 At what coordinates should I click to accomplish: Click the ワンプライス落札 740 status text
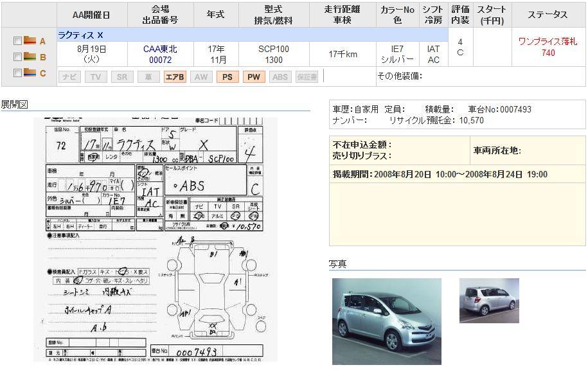[x=548, y=47]
